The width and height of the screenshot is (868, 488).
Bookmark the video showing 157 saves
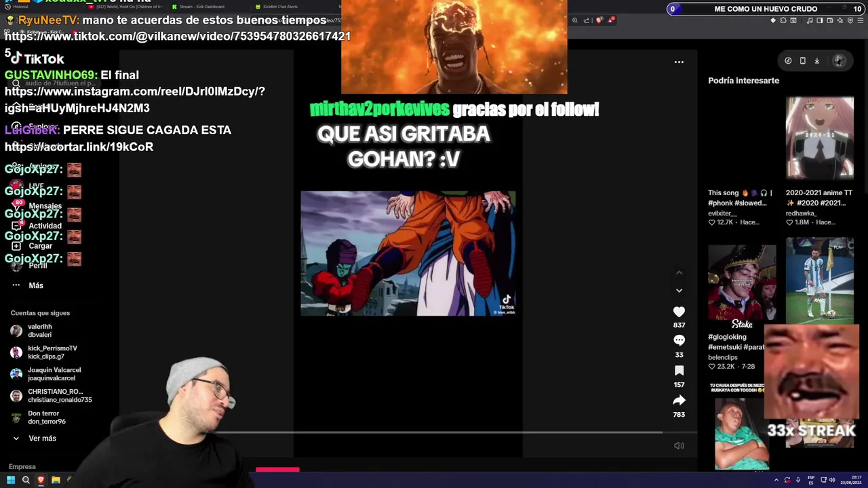click(x=679, y=370)
